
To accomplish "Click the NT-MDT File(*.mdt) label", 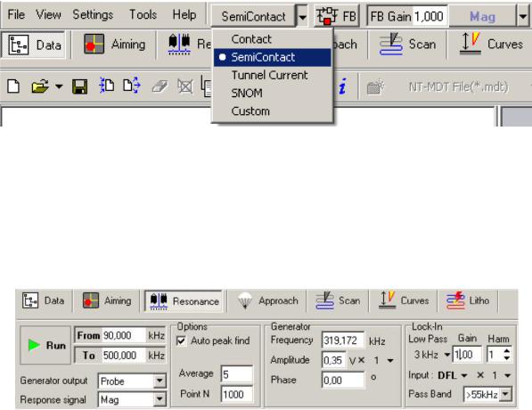I will (x=458, y=86).
